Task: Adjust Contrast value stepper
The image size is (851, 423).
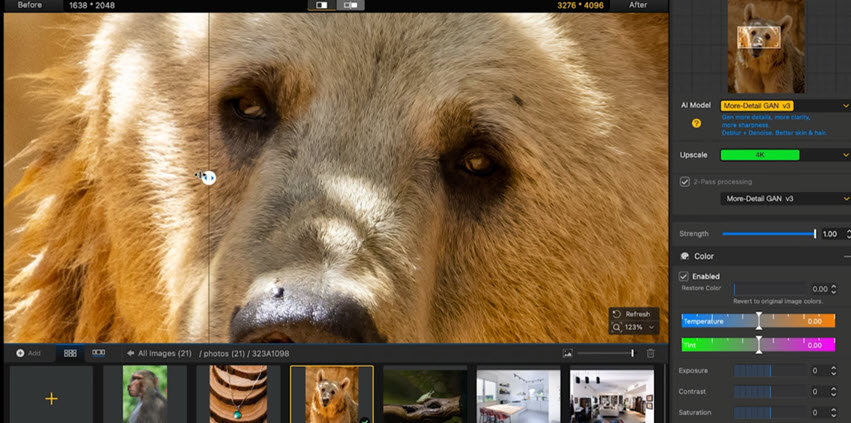Action: click(x=834, y=392)
